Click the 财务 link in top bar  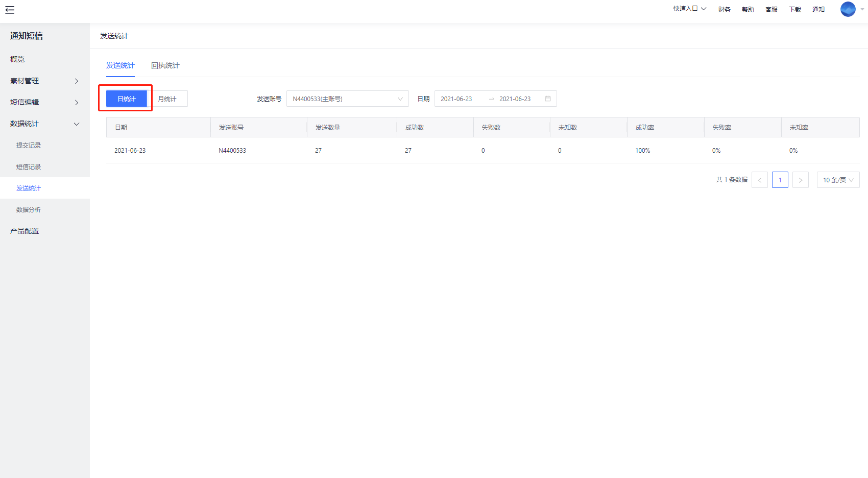(x=724, y=9)
